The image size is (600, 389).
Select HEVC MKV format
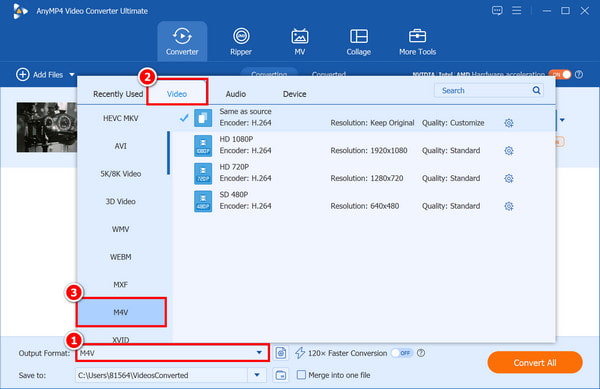pyautogui.click(x=121, y=119)
